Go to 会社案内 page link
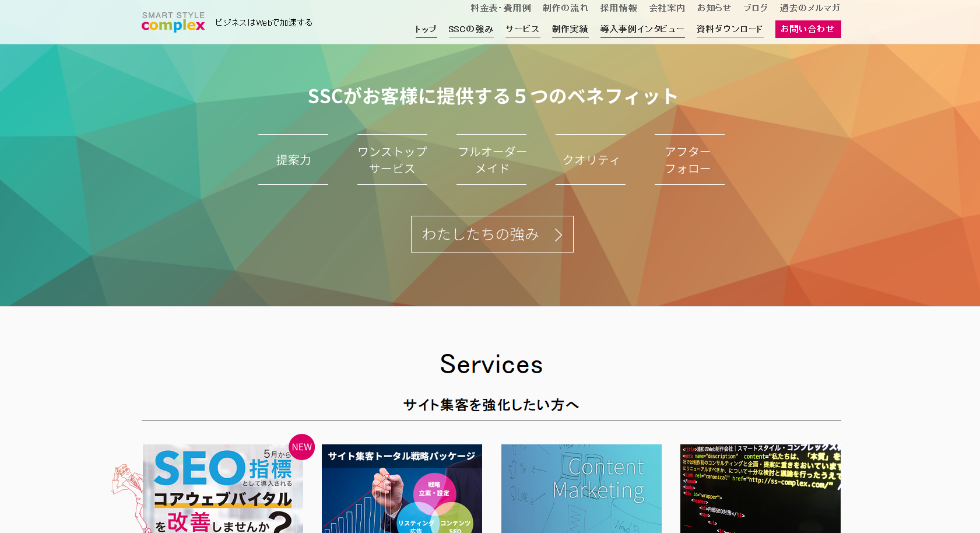Image resolution: width=980 pixels, height=533 pixels. [x=667, y=8]
